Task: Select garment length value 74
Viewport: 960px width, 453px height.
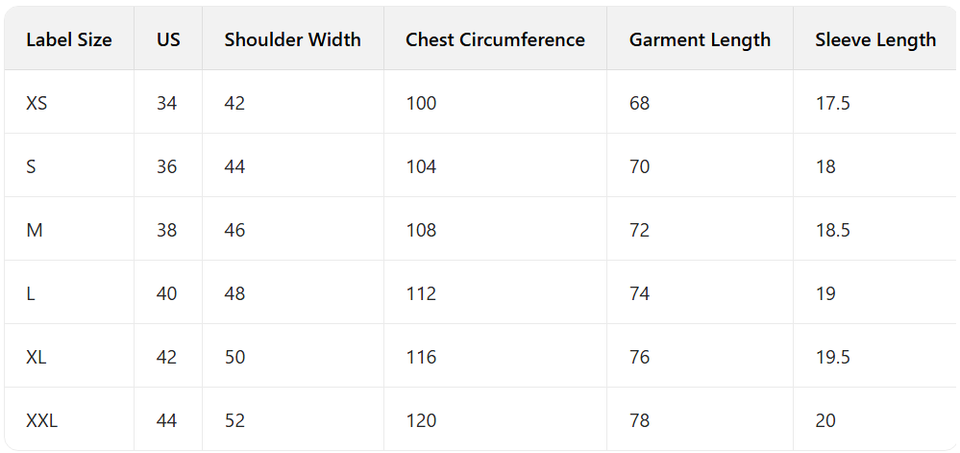Action: pyautogui.click(x=639, y=294)
